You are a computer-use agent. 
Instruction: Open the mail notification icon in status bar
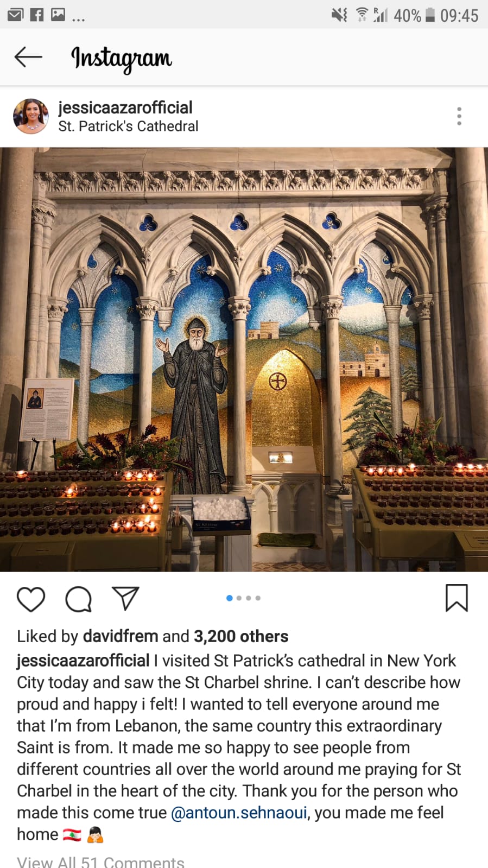coord(15,15)
